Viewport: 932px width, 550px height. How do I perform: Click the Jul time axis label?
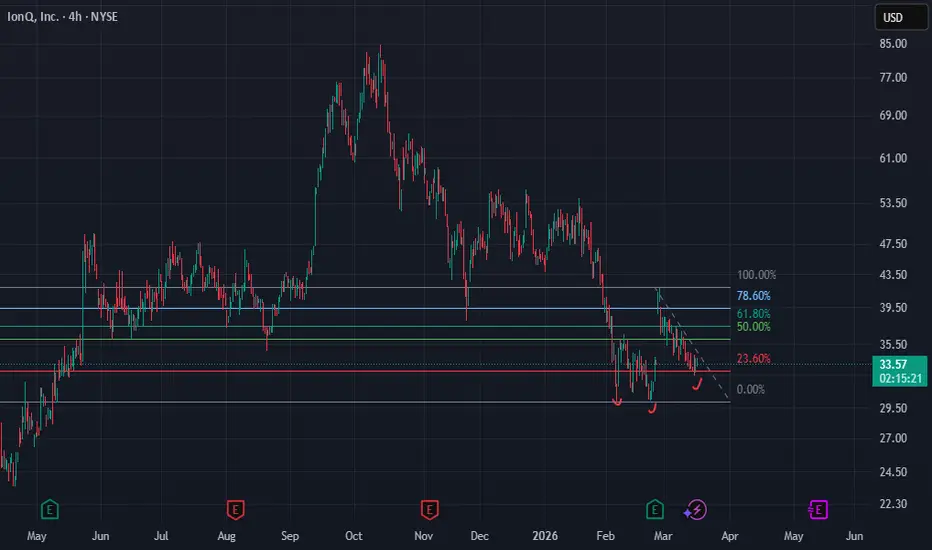pos(161,536)
